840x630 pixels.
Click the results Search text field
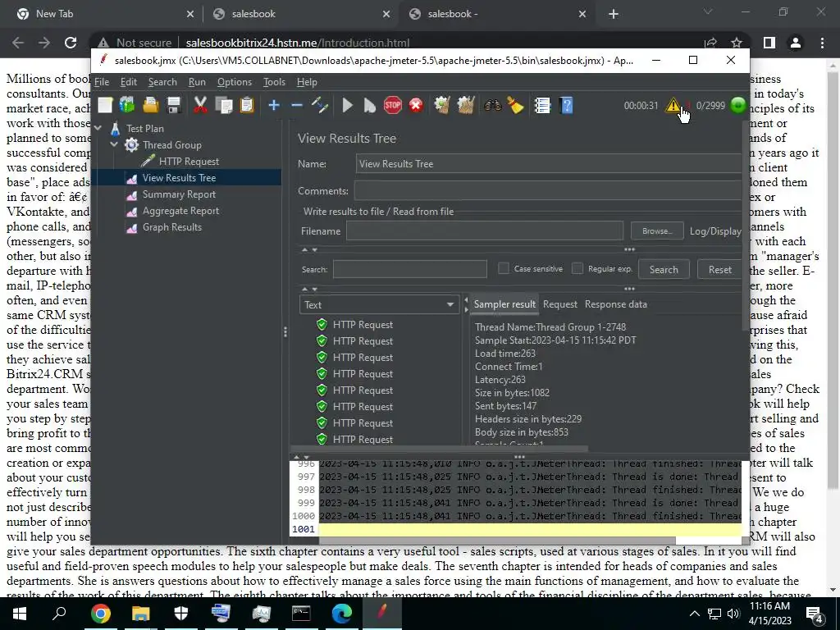tap(410, 269)
